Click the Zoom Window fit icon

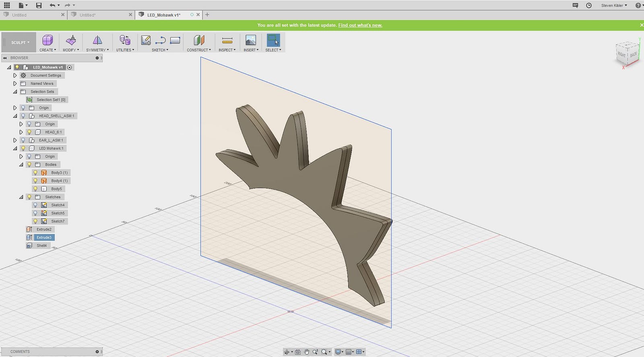[x=324, y=352]
